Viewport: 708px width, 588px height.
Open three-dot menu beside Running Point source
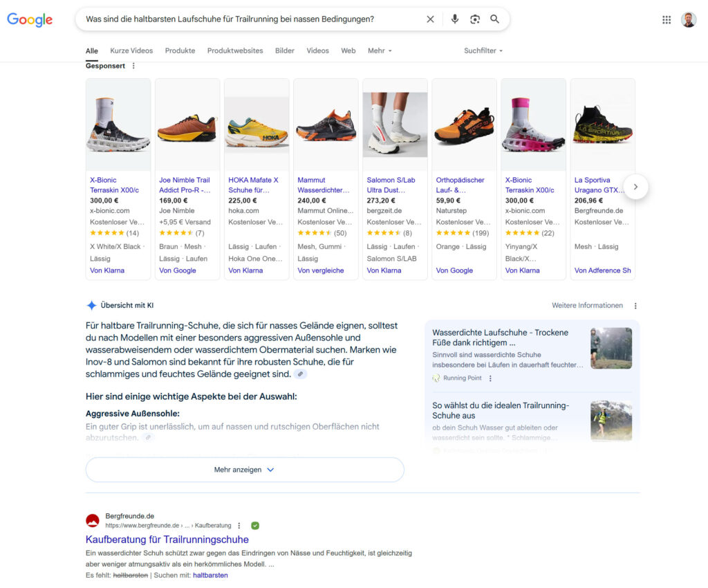tap(490, 378)
